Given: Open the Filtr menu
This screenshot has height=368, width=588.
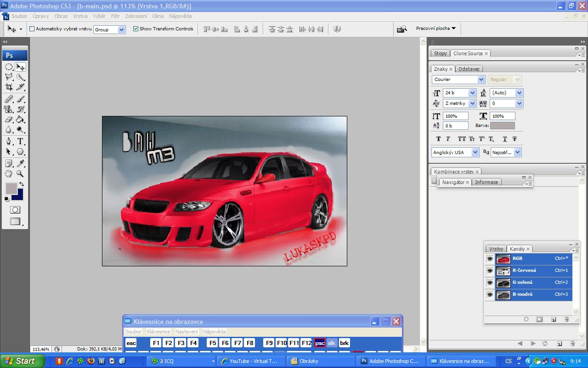Looking at the screenshot, I should coord(115,16).
